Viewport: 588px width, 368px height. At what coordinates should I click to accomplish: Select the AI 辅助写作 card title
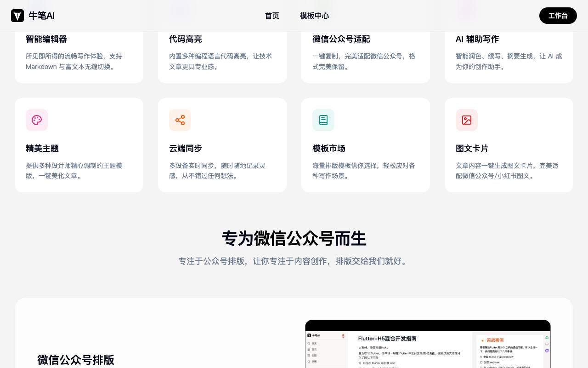point(477,39)
